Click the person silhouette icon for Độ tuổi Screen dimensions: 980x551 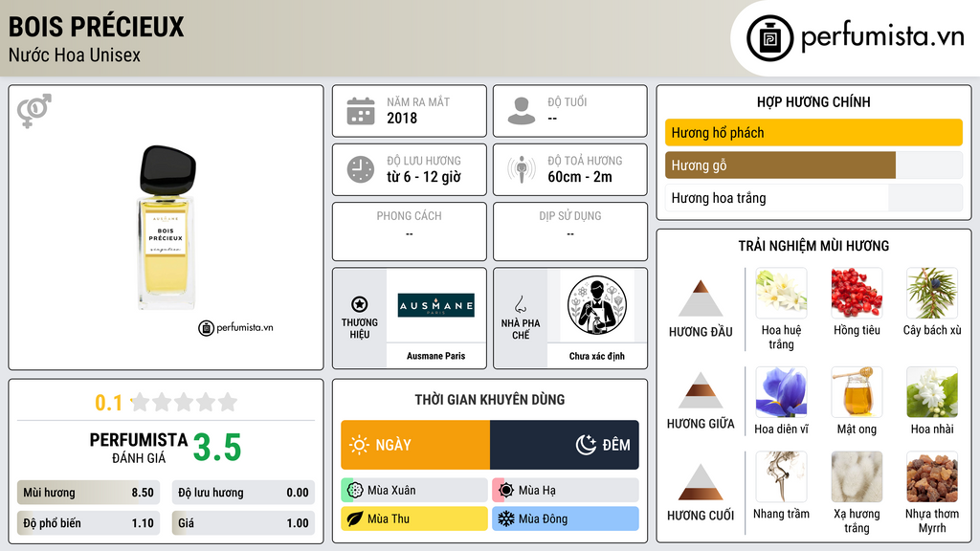[x=522, y=111]
